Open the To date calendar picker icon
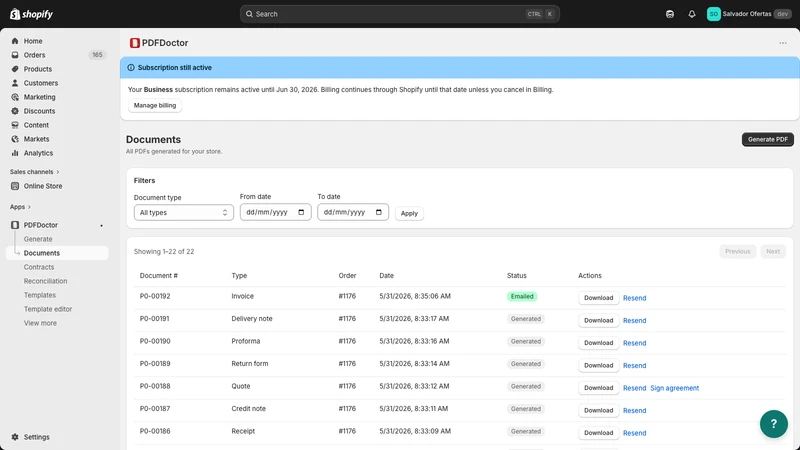Screen dimensions: 800x450 pos(379,212)
